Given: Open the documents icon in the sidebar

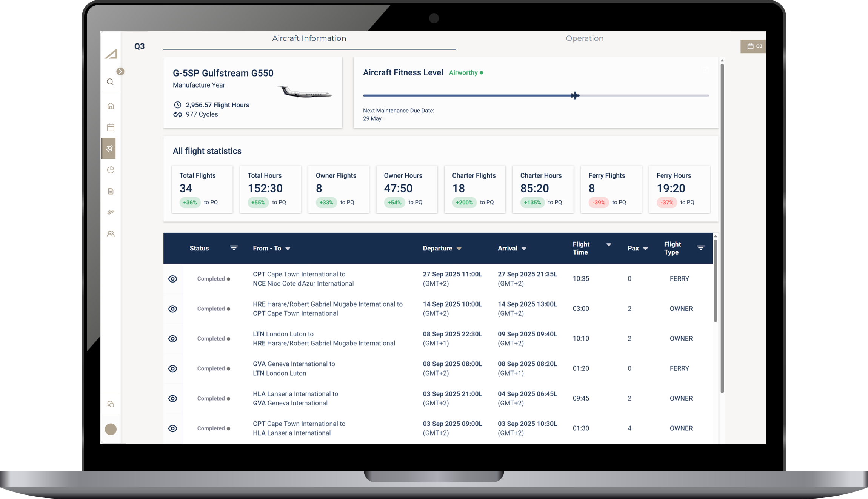Looking at the screenshot, I should [110, 191].
